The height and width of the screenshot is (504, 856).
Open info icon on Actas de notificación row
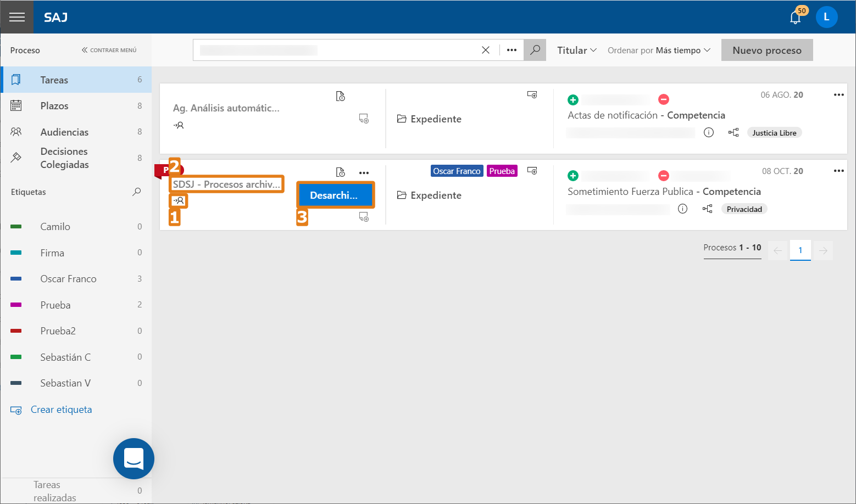(x=709, y=132)
